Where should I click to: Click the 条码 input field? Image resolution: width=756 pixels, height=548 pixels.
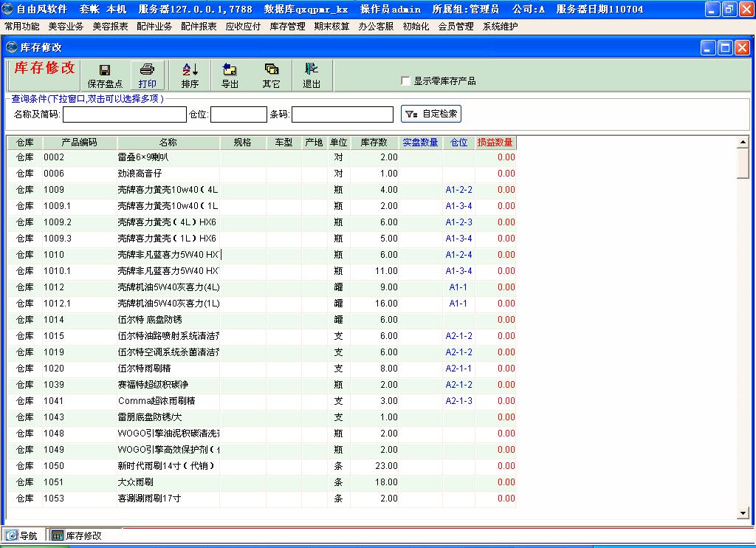tap(343, 114)
